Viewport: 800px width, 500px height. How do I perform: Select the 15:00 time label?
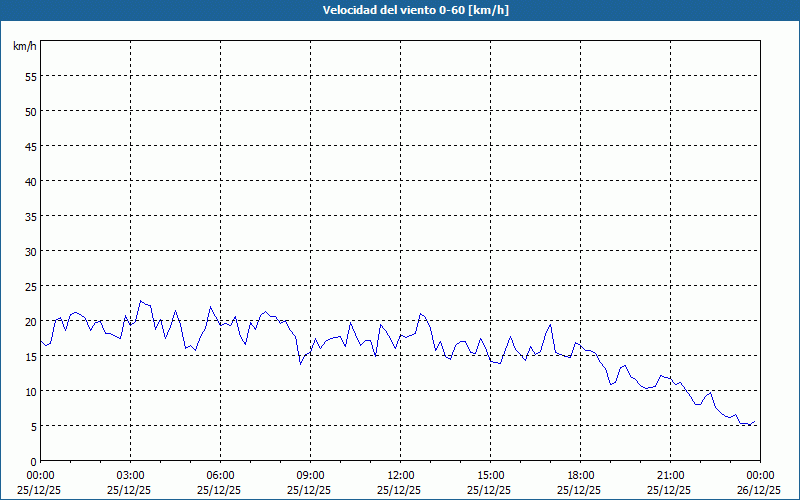(x=490, y=475)
